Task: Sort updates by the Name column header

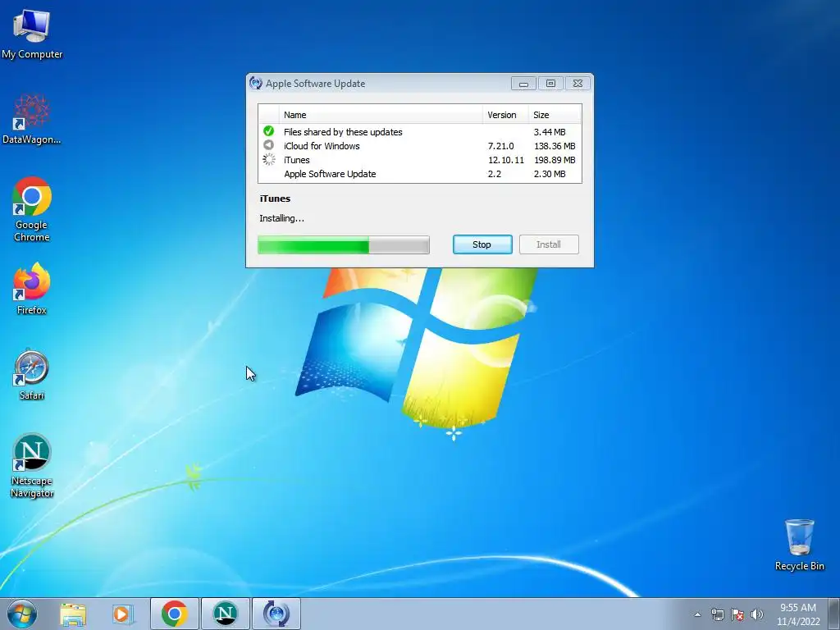Action: coord(381,115)
